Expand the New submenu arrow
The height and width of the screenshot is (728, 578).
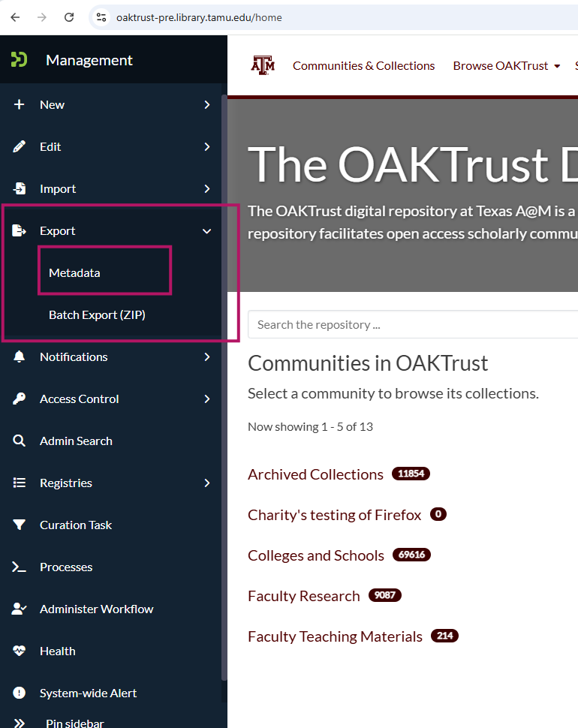coord(207,105)
